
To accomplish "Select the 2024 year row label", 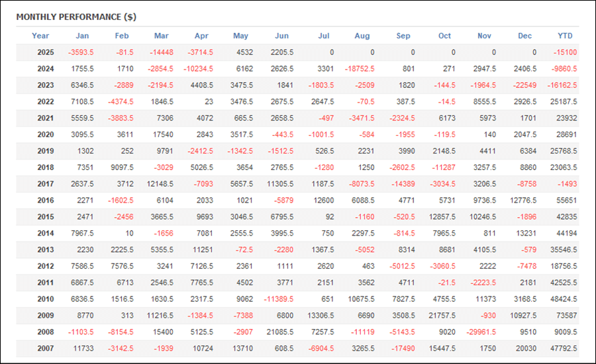I will pyautogui.click(x=46, y=69).
